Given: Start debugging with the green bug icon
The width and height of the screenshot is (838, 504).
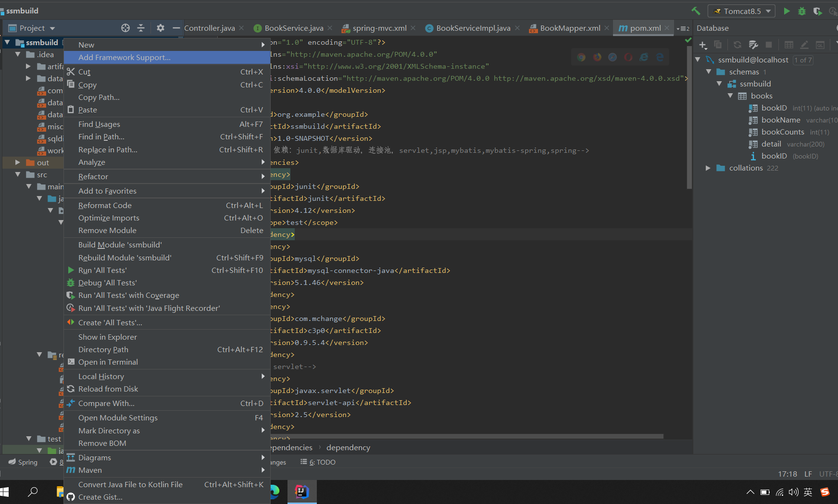Looking at the screenshot, I should point(801,11).
